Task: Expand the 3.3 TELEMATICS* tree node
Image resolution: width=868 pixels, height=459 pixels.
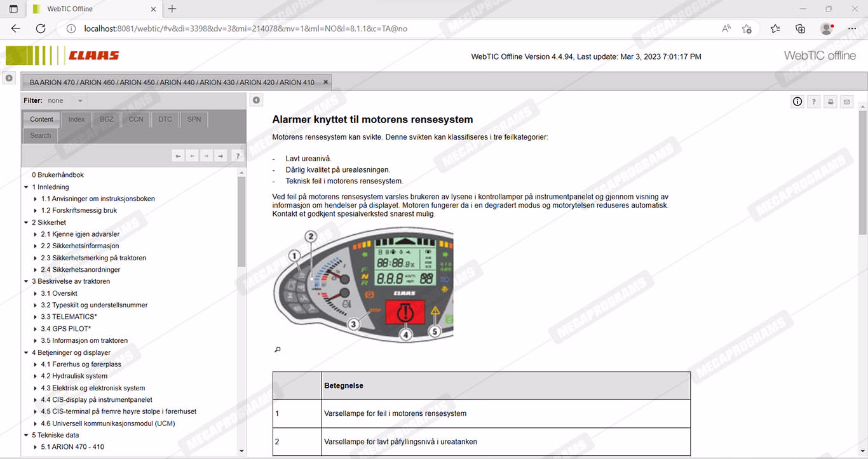Action: pyautogui.click(x=36, y=317)
